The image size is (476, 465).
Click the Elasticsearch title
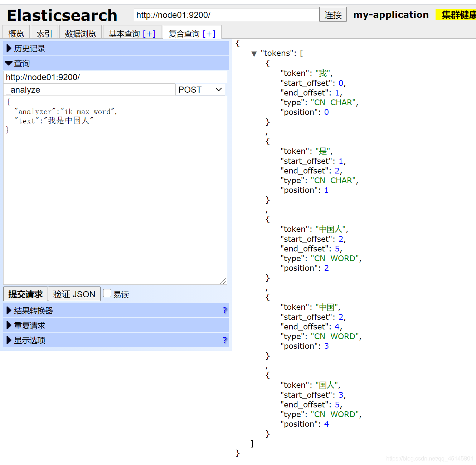coord(62,15)
